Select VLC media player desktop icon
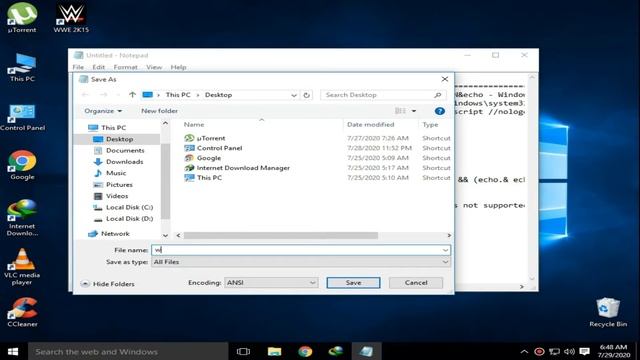Image resolution: width=640 pixels, height=360 pixels. point(22,267)
